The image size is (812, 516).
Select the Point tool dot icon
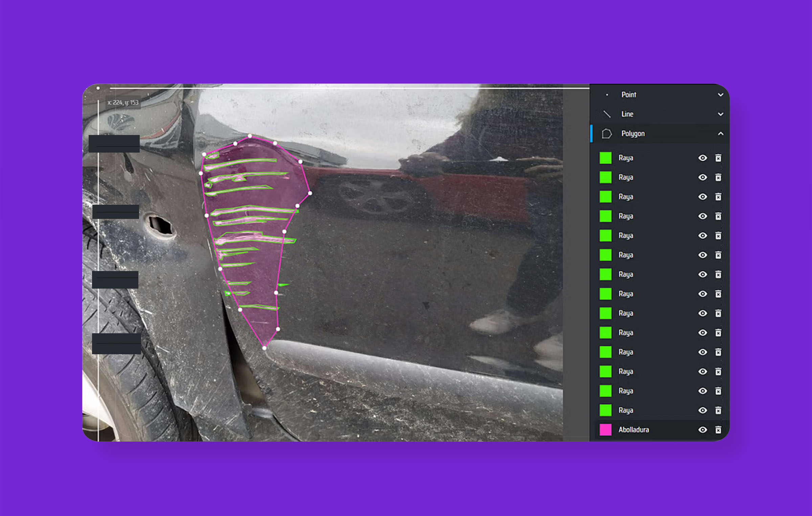(607, 95)
